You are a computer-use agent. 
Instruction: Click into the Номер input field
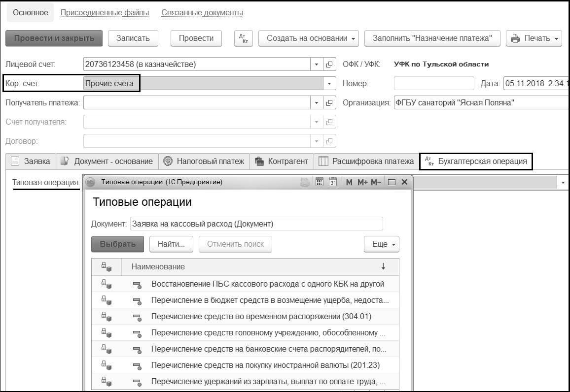click(434, 84)
